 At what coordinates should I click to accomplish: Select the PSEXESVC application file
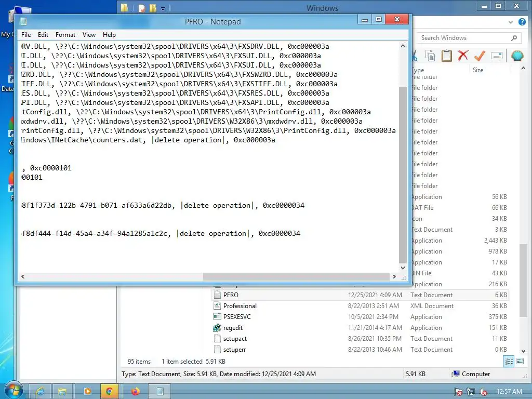tap(360, 316)
